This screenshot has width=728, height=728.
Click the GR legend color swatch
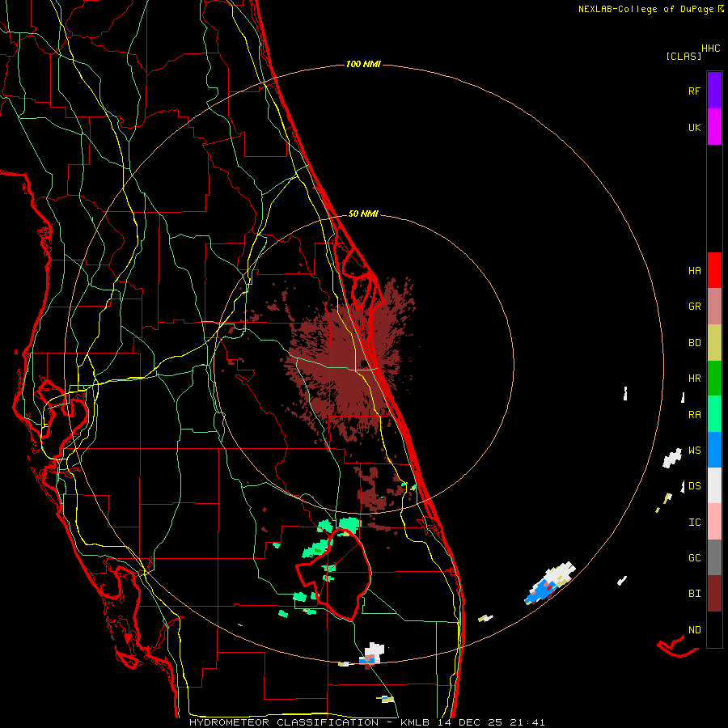tap(714, 307)
